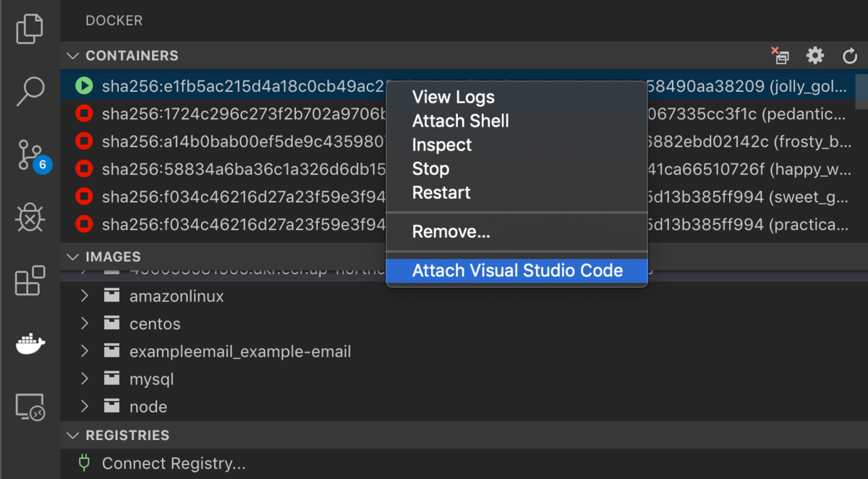
Task: Click the DOCKER panel title
Action: tap(114, 20)
